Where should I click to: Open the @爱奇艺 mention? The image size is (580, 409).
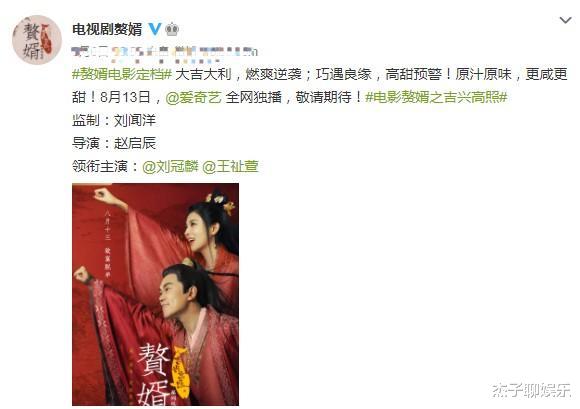(x=193, y=97)
